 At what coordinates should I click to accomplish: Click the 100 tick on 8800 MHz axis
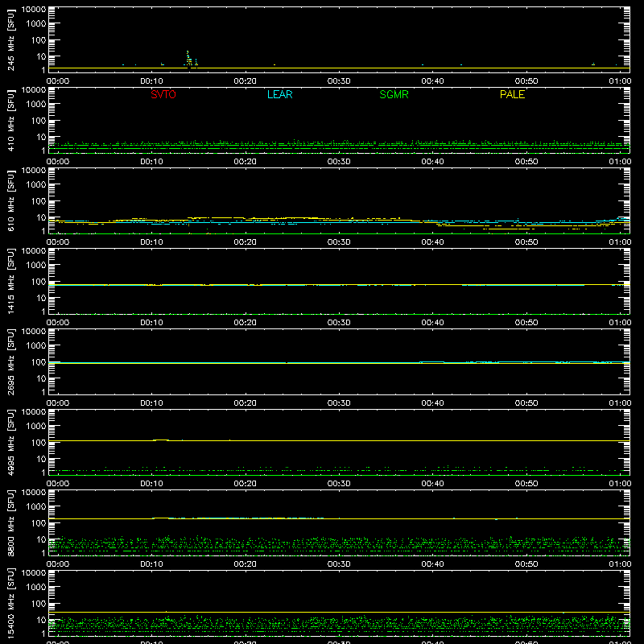pyautogui.click(x=39, y=523)
